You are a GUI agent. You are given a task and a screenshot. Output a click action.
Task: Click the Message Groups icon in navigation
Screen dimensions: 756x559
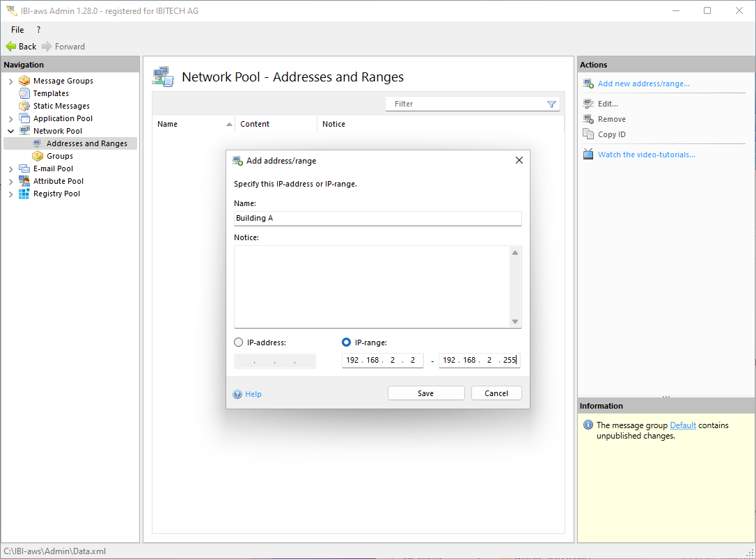tap(24, 81)
